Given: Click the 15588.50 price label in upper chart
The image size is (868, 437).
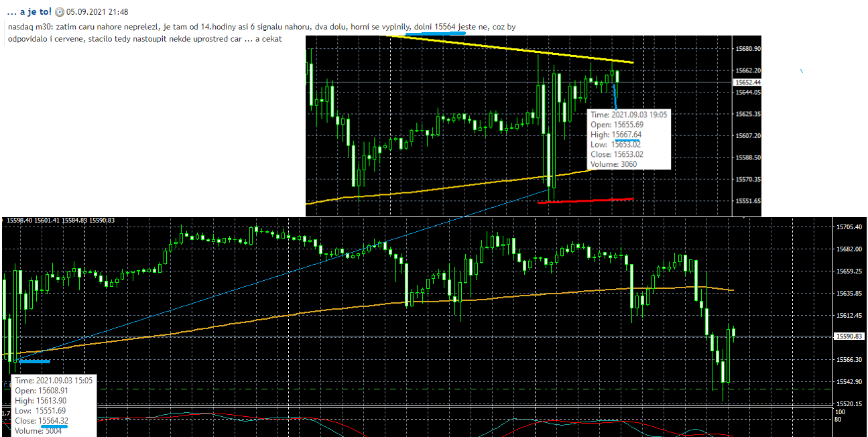Looking at the screenshot, I should pos(747,158).
